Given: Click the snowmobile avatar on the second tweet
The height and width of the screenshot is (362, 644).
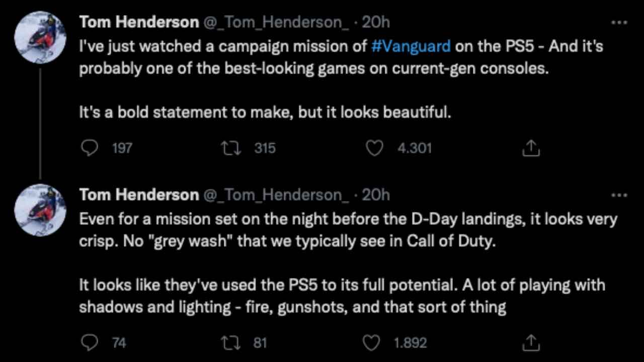Looking at the screenshot, I should (x=41, y=209).
